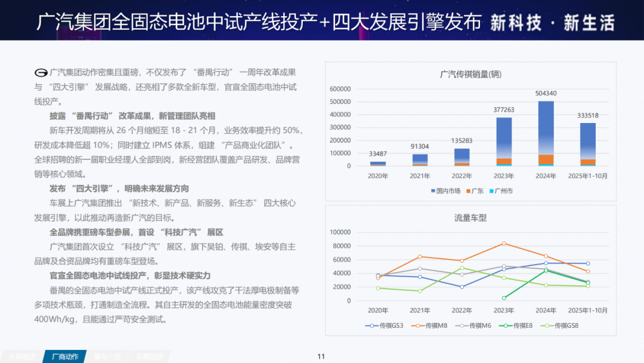Click the 广汽传祺销量(辆) chart title
This screenshot has height=363, width=644.
coord(470,75)
